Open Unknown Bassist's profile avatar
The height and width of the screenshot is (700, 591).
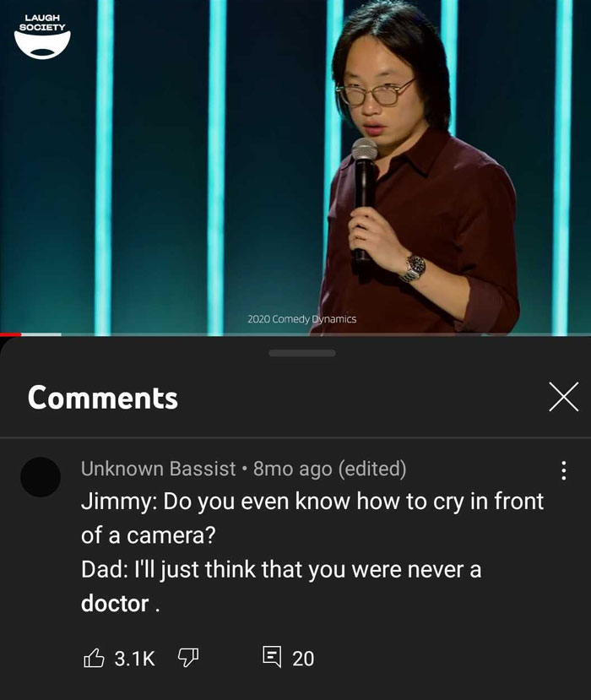click(x=41, y=477)
